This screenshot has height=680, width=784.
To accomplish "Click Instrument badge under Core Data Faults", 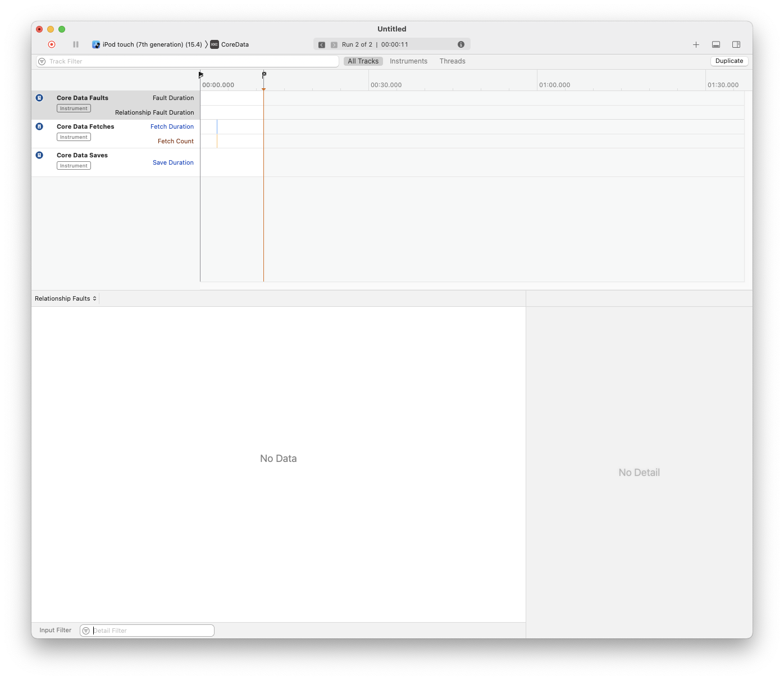I will pyautogui.click(x=74, y=108).
